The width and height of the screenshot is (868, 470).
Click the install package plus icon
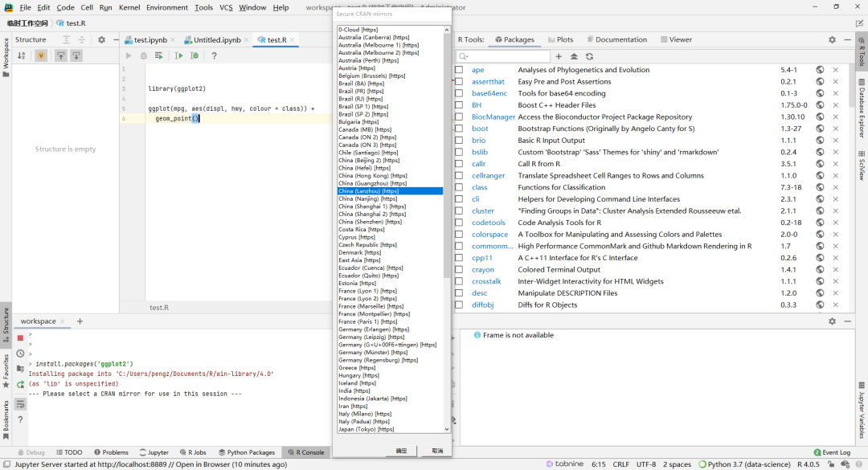click(559, 56)
